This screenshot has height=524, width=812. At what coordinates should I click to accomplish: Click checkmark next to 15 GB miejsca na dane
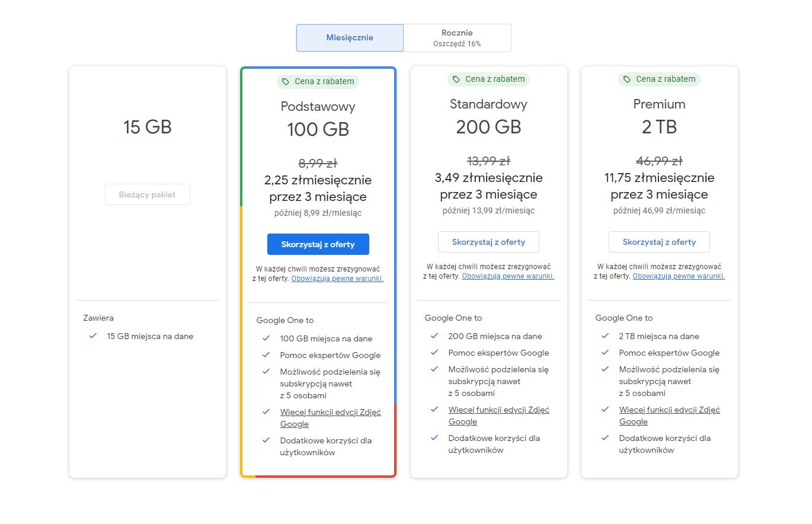coord(93,336)
